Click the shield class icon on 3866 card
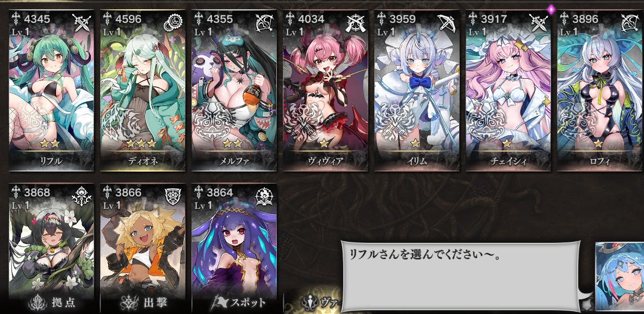644x314 pixels. click(172, 197)
